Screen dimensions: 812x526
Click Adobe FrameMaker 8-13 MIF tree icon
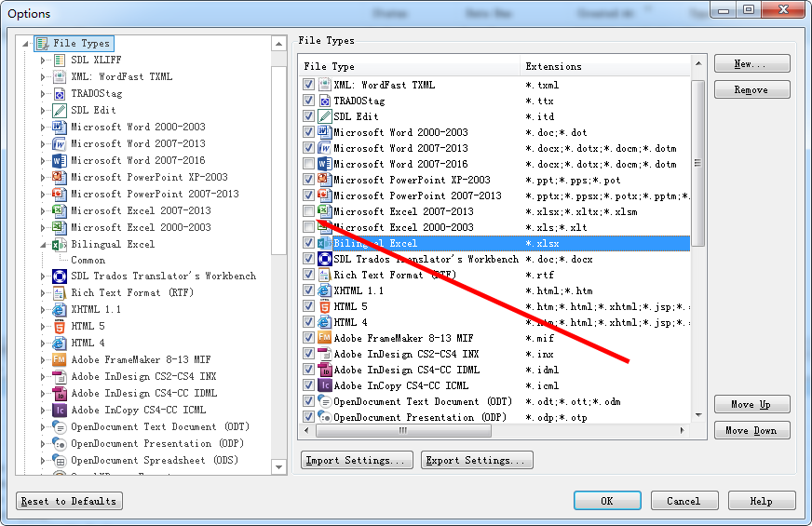60,359
